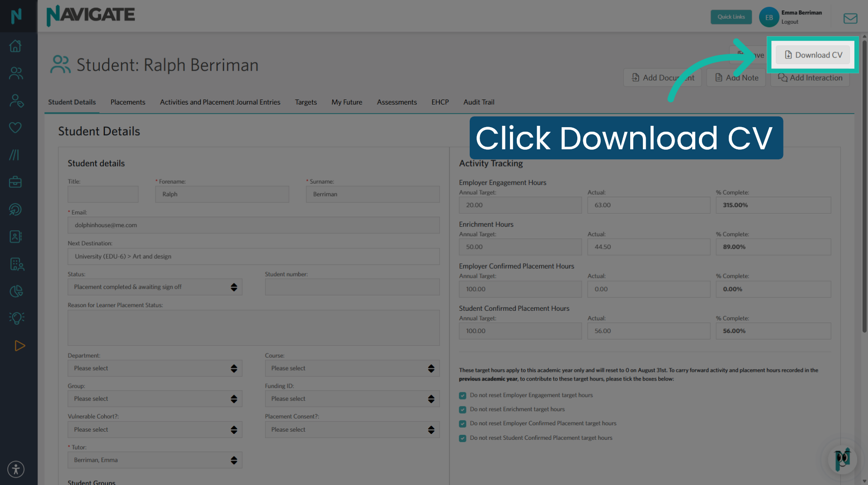Open the Placement Consent dropdown
This screenshot has height=485, width=868.
tap(352, 429)
